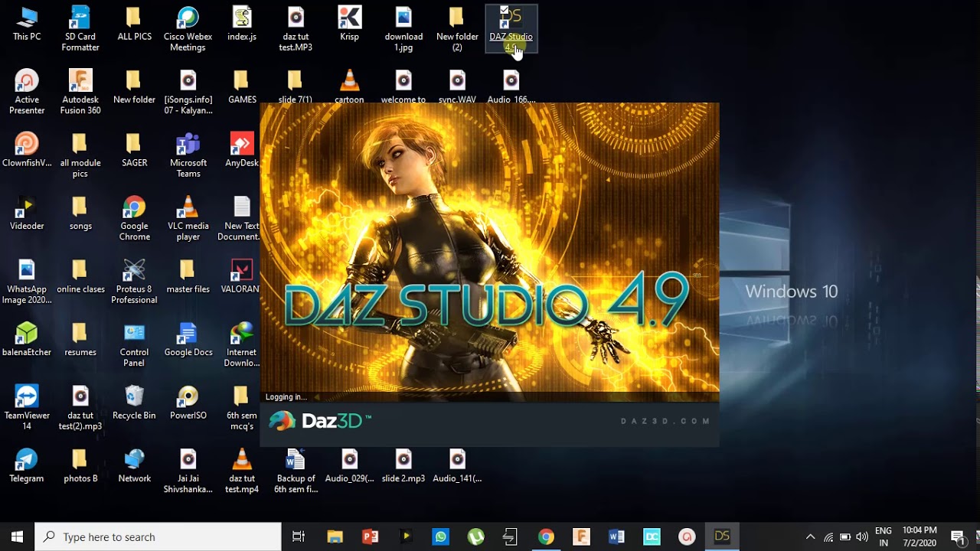
Task: Open uTorrent from the taskbar
Action: 475,536
